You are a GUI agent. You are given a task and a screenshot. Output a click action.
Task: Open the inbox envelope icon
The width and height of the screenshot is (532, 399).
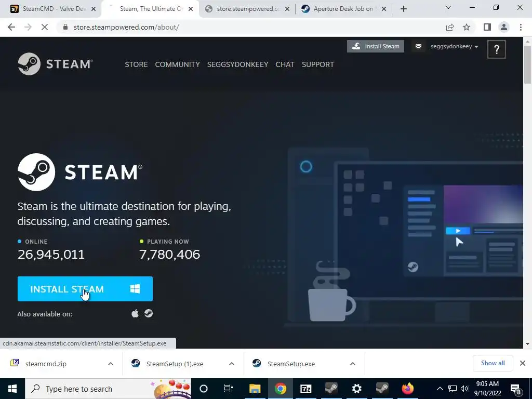point(418,46)
